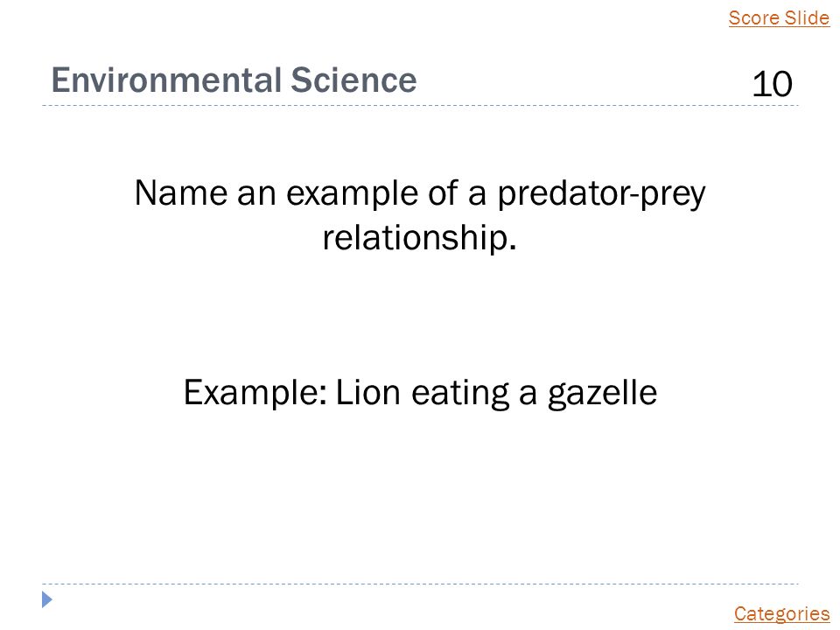Click the blue triangle arrow icon
The height and width of the screenshot is (630, 840).
(47, 599)
